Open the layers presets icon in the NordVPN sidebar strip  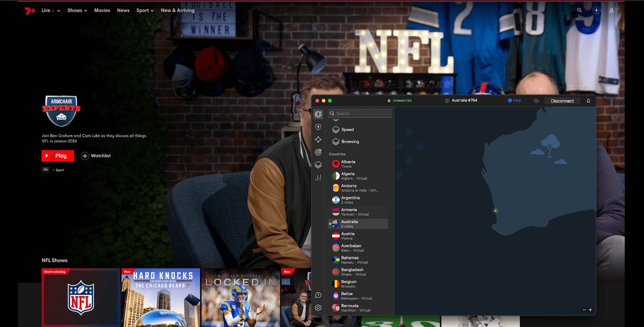(x=318, y=165)
